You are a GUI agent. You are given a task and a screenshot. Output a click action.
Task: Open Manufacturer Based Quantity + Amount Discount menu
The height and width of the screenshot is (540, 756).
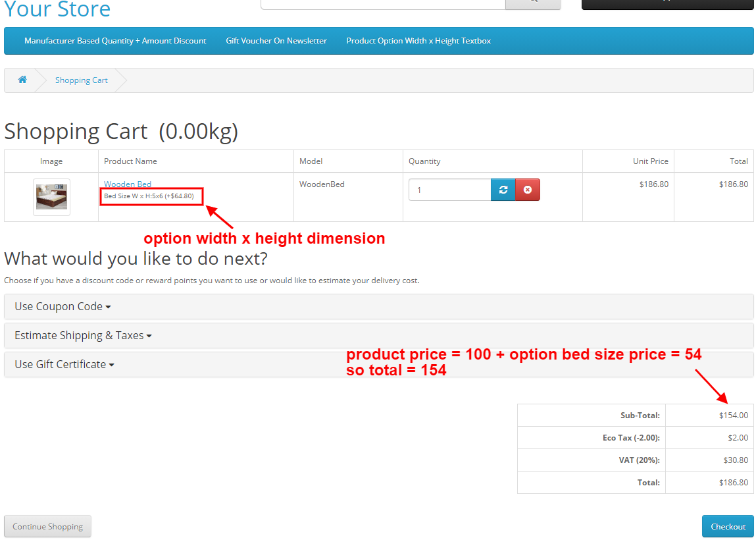(x=115, y=41)
